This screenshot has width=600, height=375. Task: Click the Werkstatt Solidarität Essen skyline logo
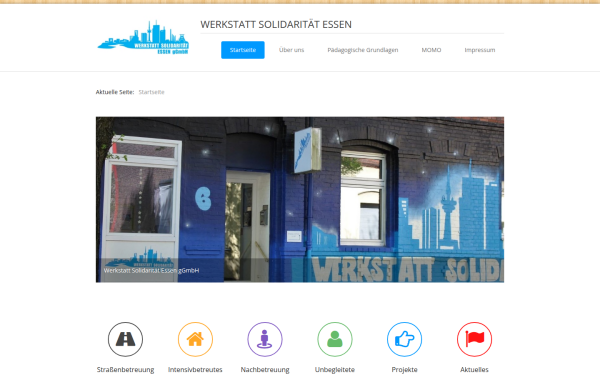point(143,38)
